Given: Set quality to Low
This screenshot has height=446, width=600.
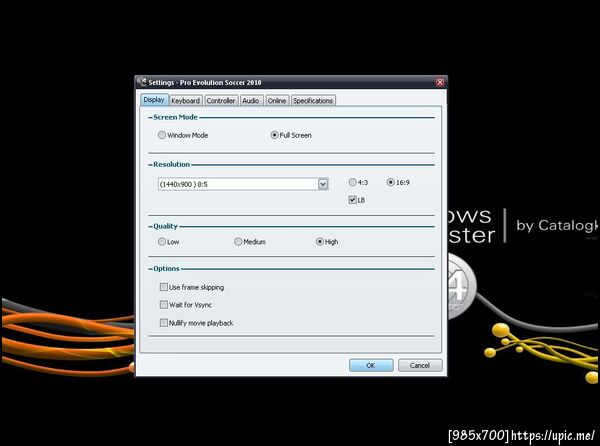Looking at the screenshot, I should [x=162, y=242].
